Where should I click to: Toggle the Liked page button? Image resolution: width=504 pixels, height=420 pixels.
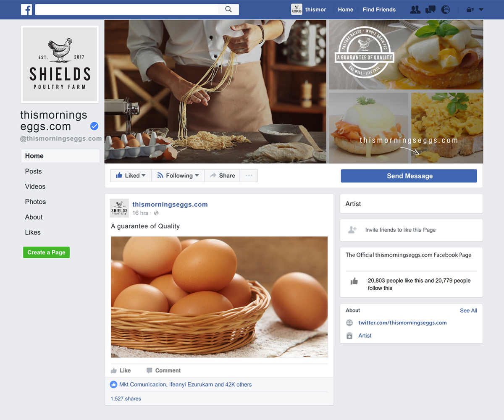pos(131,176)
